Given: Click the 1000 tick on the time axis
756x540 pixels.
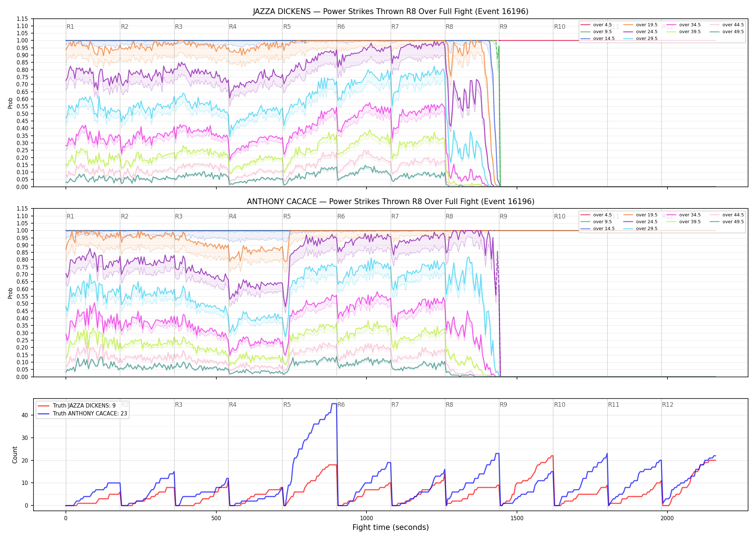Looking at the screenshot, I should [x=366, y=518].
